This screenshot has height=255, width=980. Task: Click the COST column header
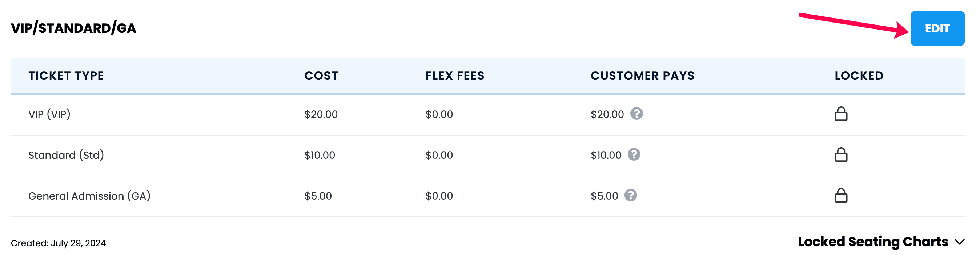[321, 75]
